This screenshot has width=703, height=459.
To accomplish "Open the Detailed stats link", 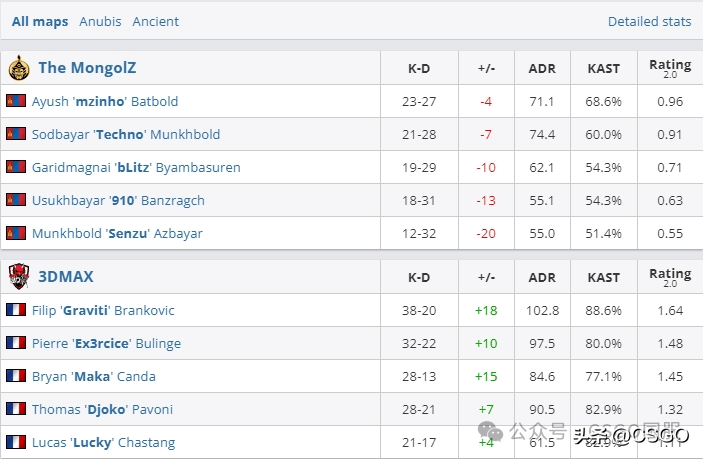I will (649, 21).
